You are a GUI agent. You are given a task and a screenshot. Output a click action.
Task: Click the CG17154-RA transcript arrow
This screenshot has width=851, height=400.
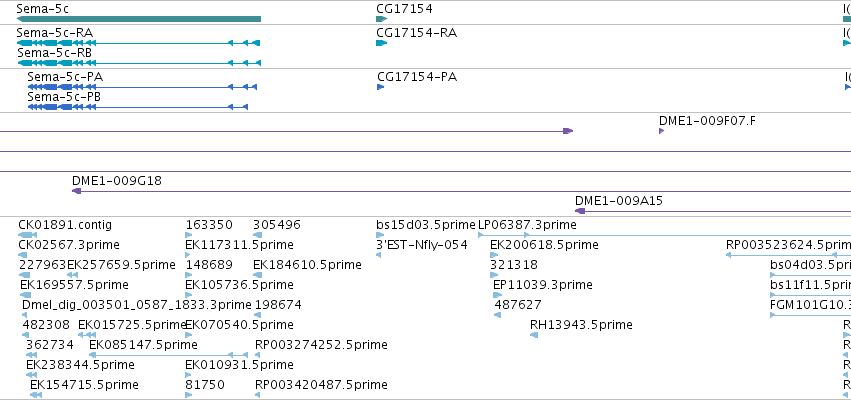(382, 43)
